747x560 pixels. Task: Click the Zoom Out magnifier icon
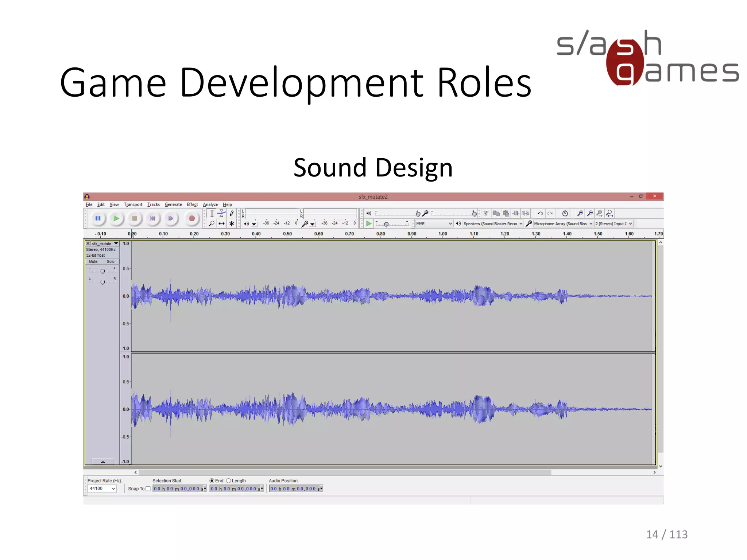[590, 213]
